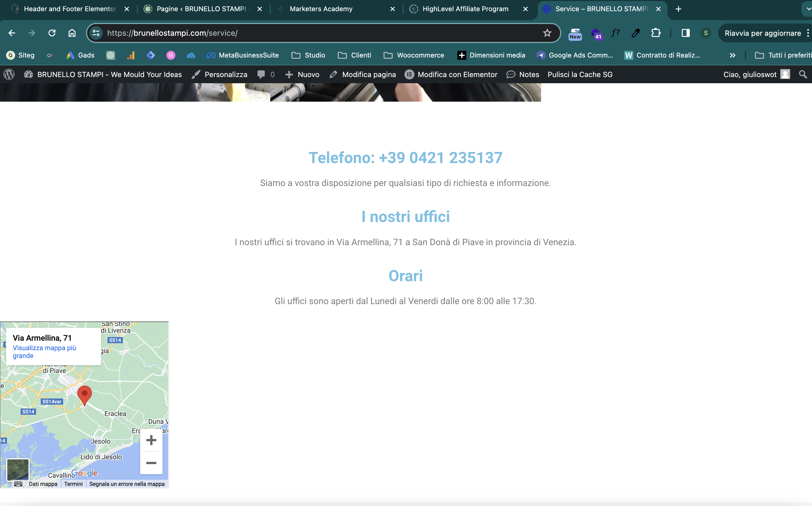
Task: Click the eyedropper color picker extension
Action: click(x=636, y=33)
